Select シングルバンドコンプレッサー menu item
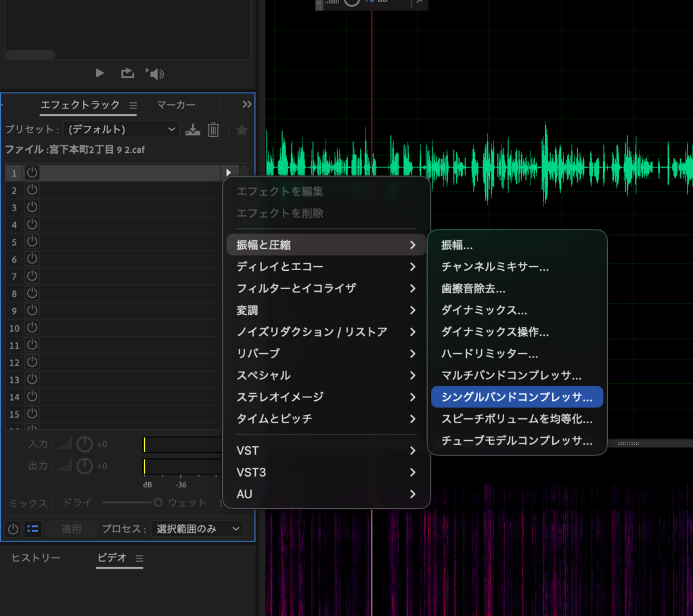This screenshot has height=616, width=693. click(x=516, y=397)
